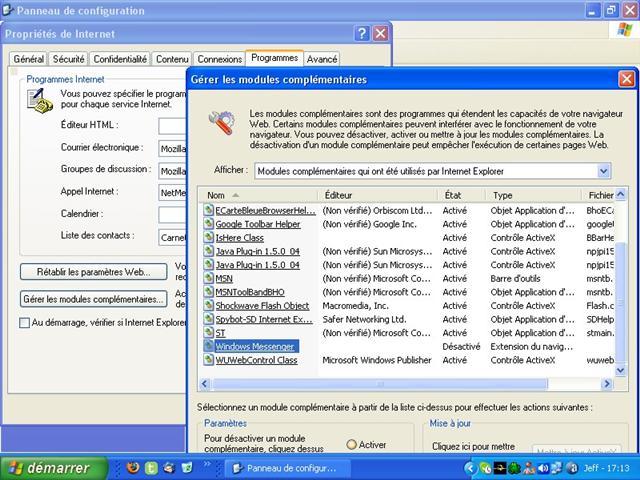Screen dimensions: 640x480
Task: Tick the Au démarrage, vérifier si Internet Explorer checkbox
Action: (x=24, y=323)
